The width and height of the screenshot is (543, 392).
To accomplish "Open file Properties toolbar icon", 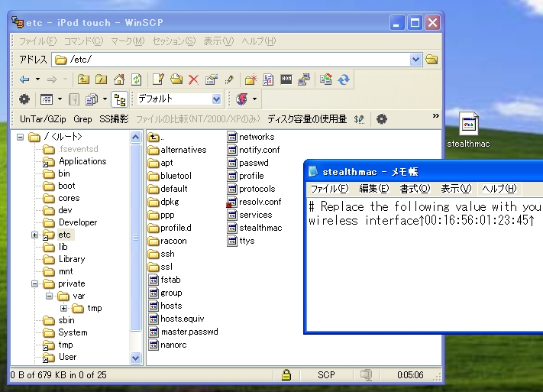I will click(212, 79).
